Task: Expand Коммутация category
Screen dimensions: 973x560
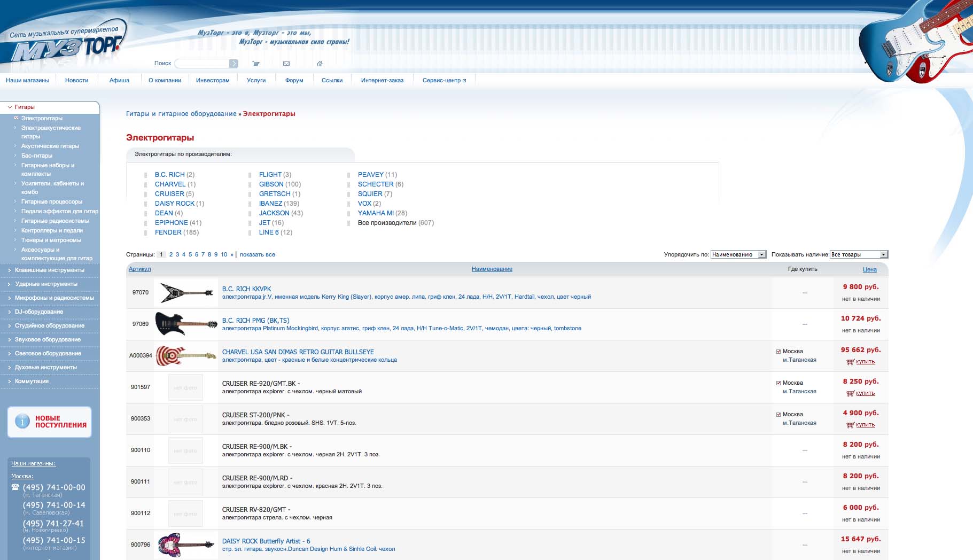Action: click(x=32, y=382)
